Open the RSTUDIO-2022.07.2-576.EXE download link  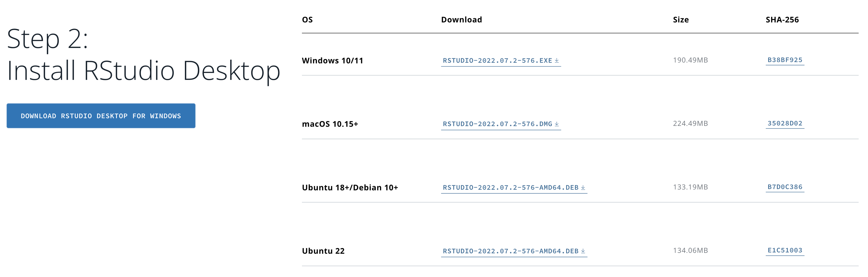pos(501,61)
